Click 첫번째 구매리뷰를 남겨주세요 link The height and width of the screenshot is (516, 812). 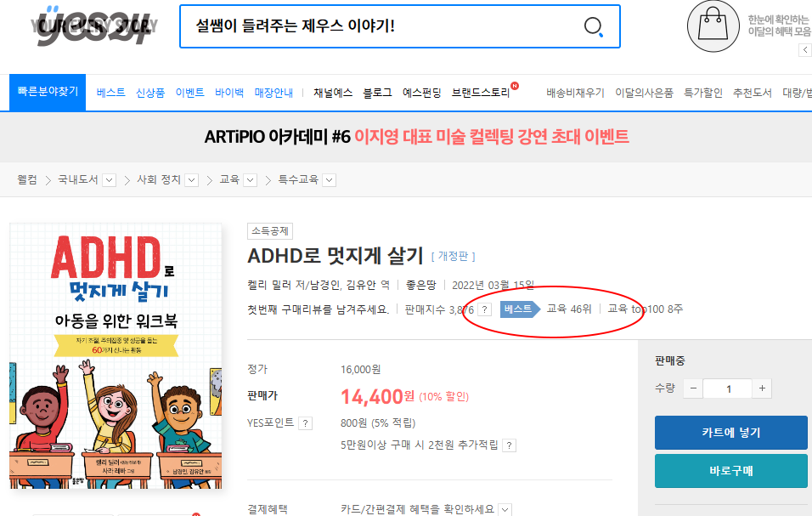318,309
